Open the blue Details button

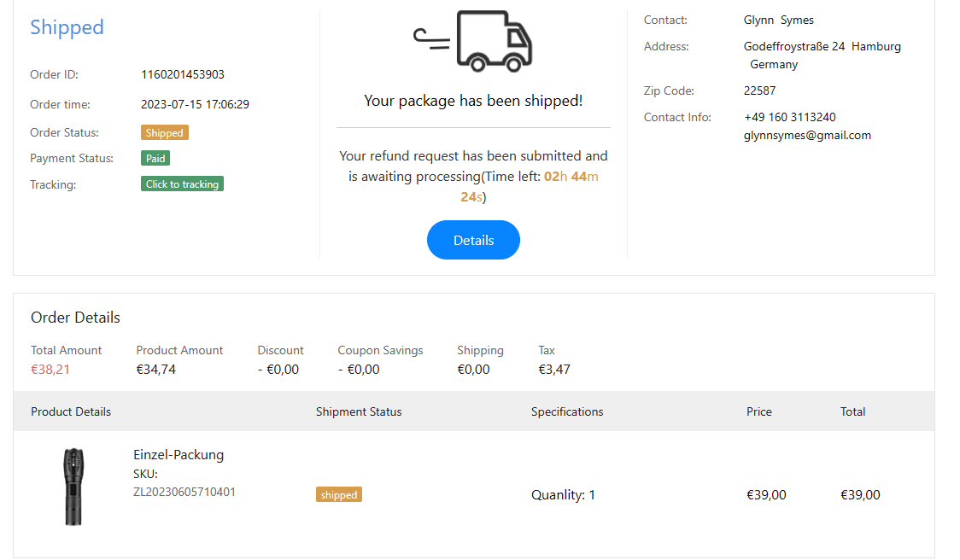click(x=473, y=240)
